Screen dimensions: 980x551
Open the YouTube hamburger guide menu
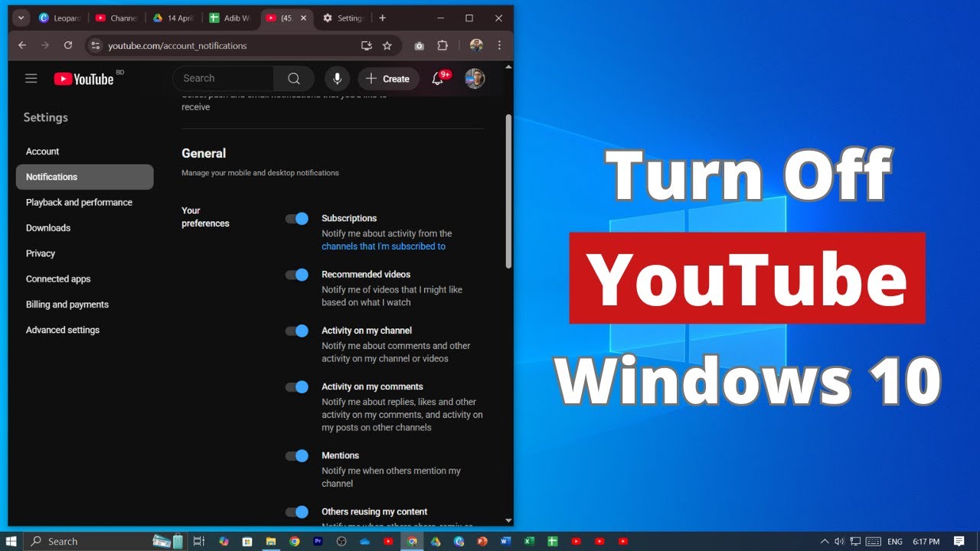coord(31,78)
